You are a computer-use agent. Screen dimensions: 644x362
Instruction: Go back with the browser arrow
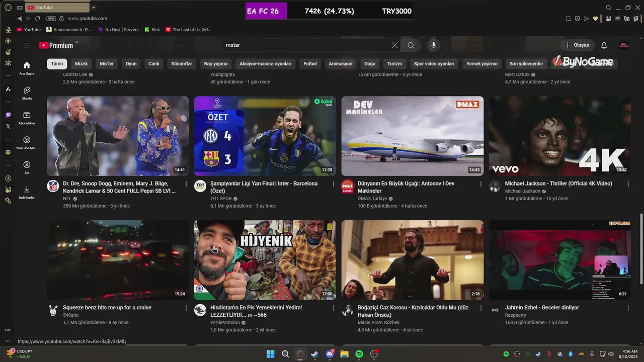click(x=20, y=19)
